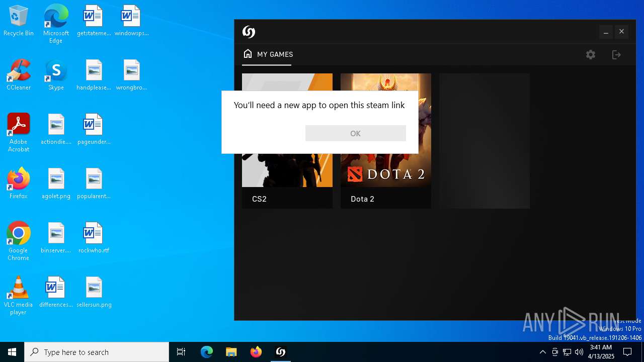Open the network icon in the tray

[567, 352]
